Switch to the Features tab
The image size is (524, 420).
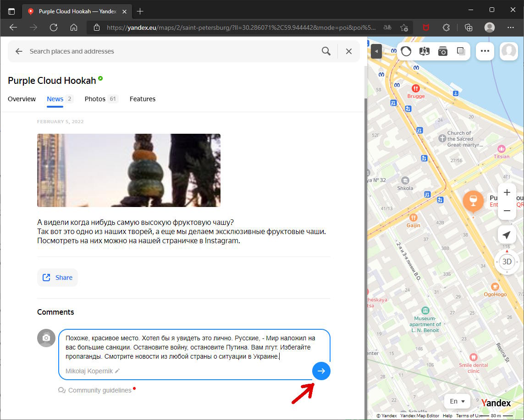pyautogui.click(x=143, y=99)
